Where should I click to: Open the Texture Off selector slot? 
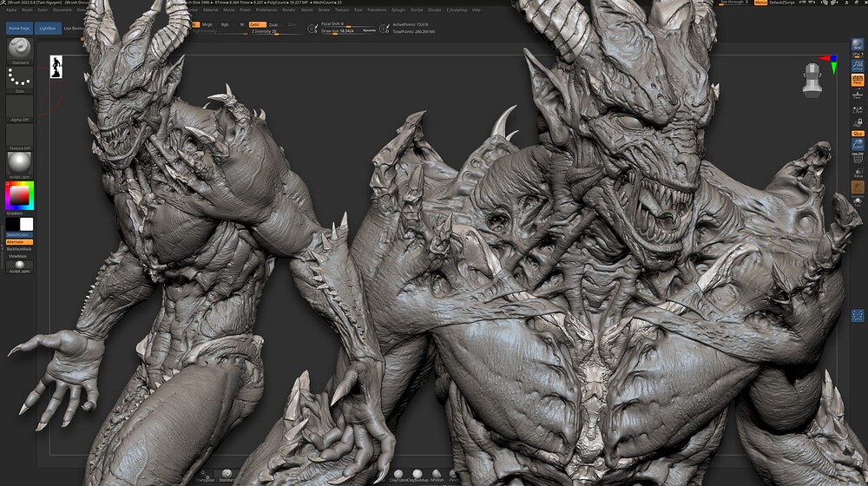(x=20, y=137)
